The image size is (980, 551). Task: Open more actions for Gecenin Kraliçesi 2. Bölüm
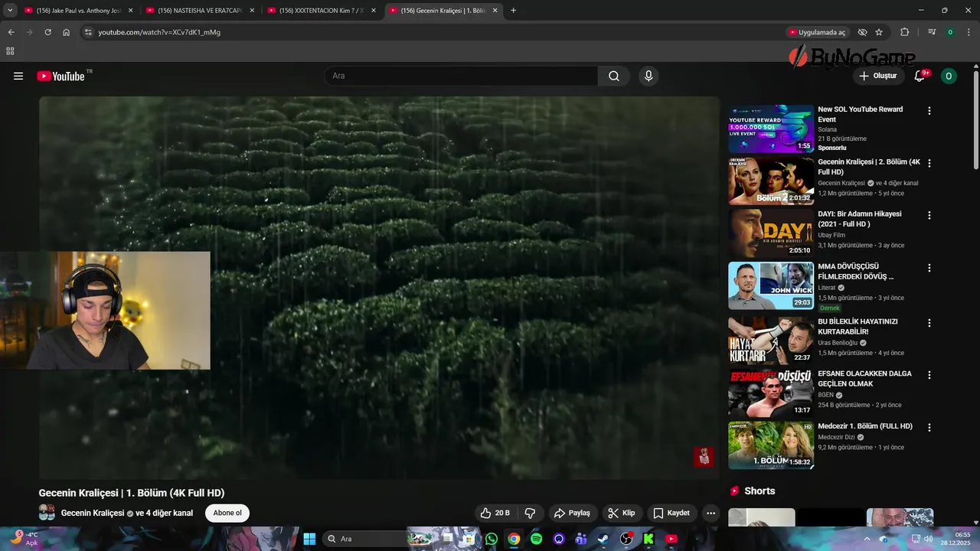coord(929,164)
